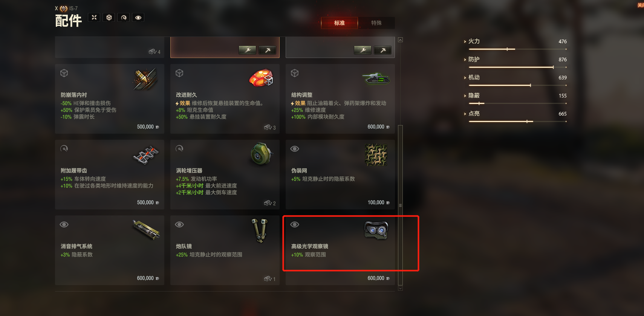This screenshot has height=316, width=644.
Task: Choose the 消音排气系统 exhaust icon
Action: coord(146,230)
